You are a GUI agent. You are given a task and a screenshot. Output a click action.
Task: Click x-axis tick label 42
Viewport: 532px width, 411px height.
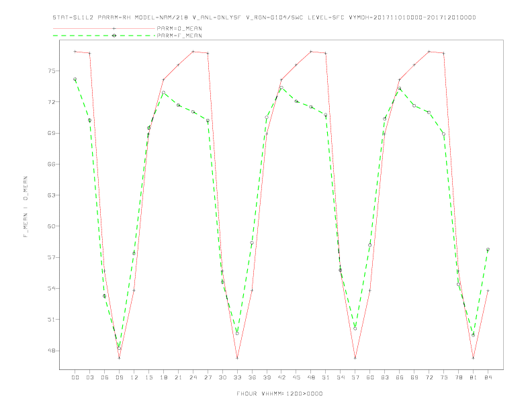click(x=281, y=377)
